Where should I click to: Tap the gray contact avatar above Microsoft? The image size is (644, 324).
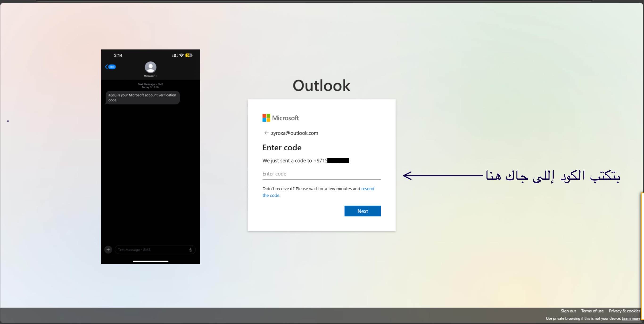150,67
